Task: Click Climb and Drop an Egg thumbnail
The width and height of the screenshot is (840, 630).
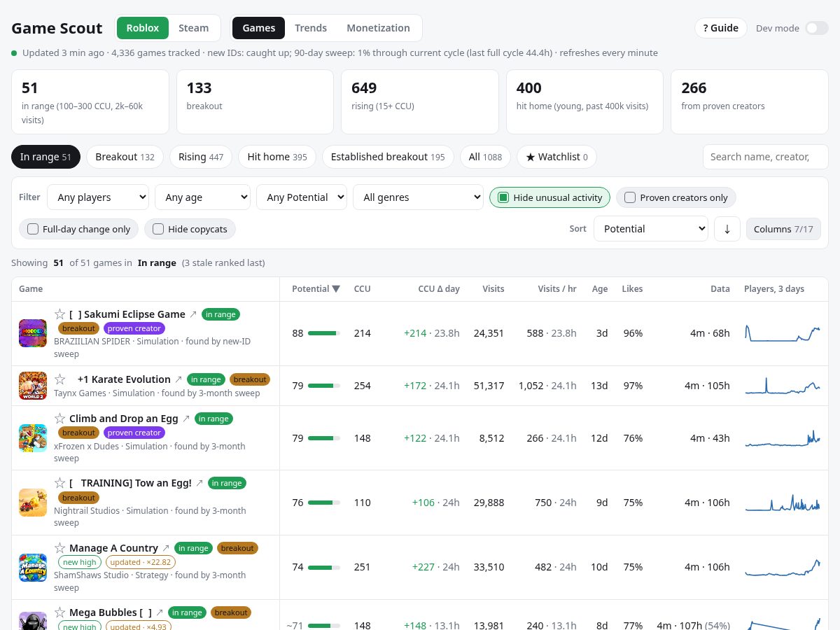Action: (33, 438)
